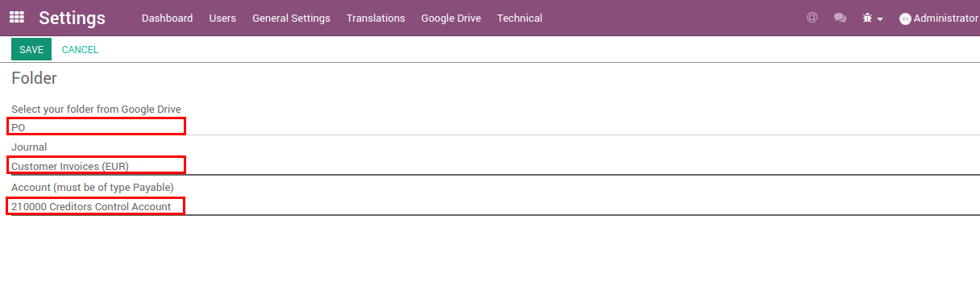980x290 pixels.
Task: Open the apps grid menu icon
Action: tap(16, 17)
